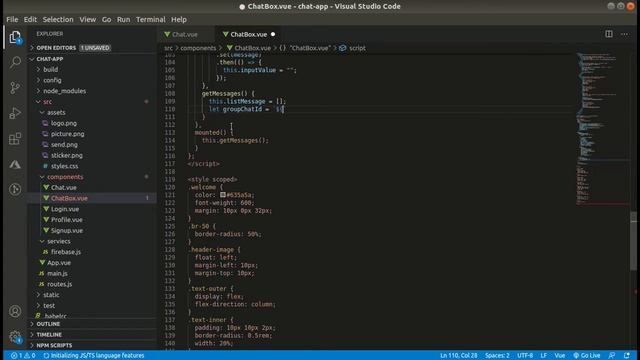
Task: Open the Accounts icon
Action: 15,311
